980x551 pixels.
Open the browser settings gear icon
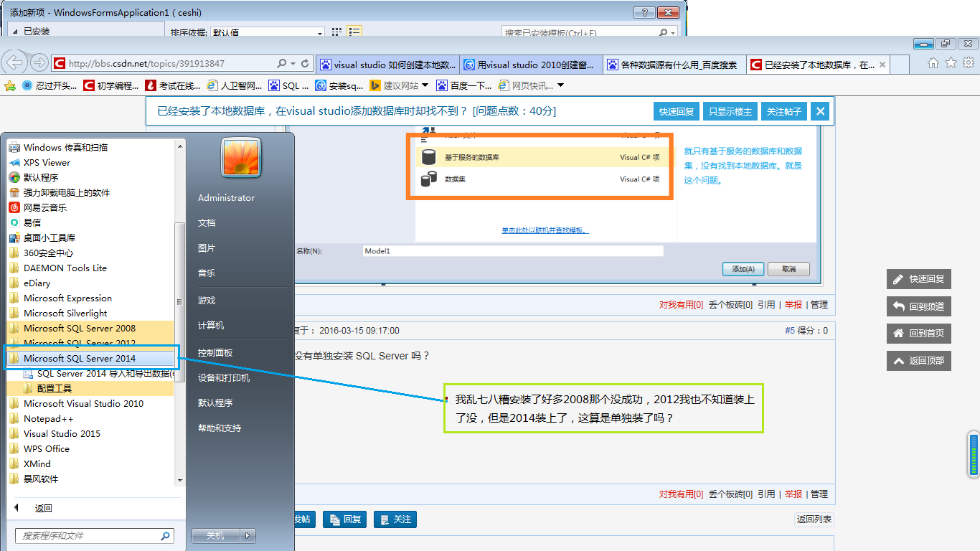[x=969, y=63]
